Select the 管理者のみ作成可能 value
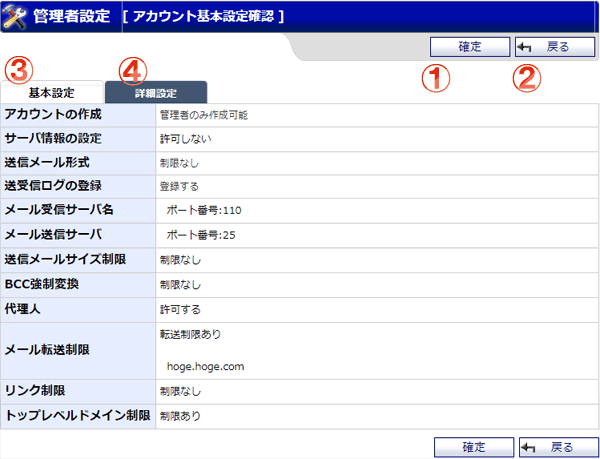Screen dimensions: 600x459 coord(204,115)
